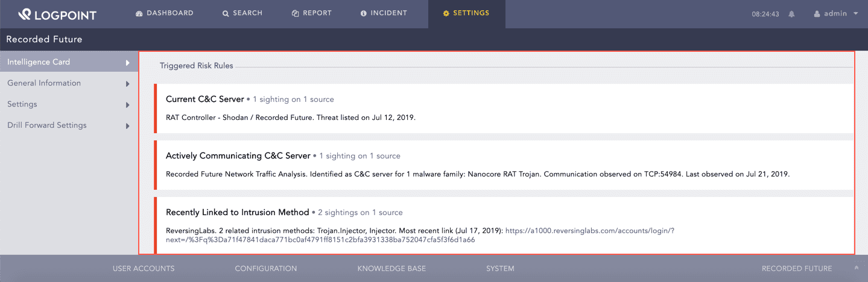Select Intelligence Card in sidebar
This screenshot has height=282, width=868.
tap(39, 62)
